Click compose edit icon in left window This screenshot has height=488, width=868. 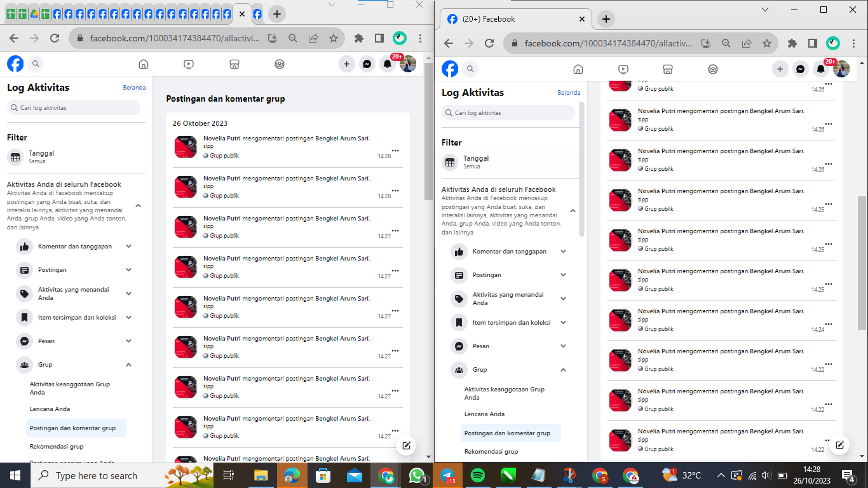click(x=406, y=445)
